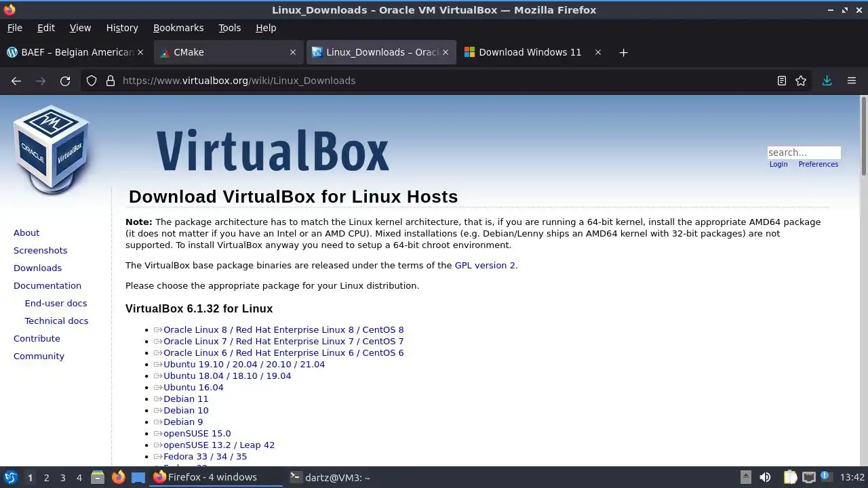
Task: Open volume control in system tray
Action: [765, 477]
